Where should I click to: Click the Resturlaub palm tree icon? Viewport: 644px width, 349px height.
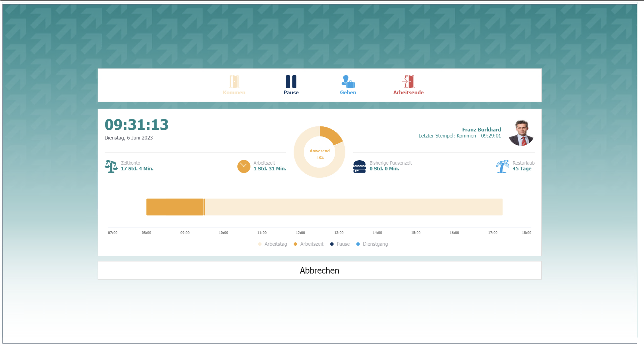tap(503, 166)
